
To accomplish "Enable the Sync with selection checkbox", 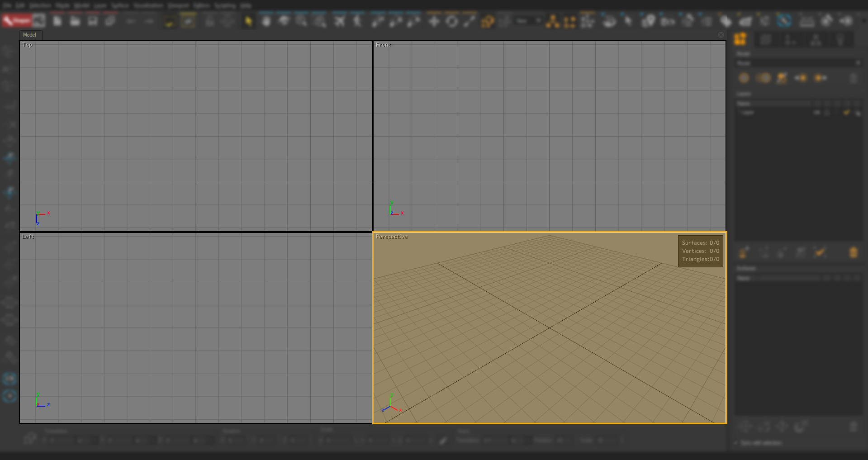I will point(736,443).
